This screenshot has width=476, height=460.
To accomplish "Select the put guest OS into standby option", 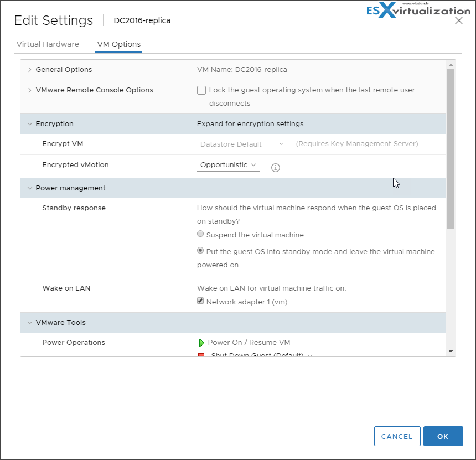I will pyautogui.click(x=200, y=250).
